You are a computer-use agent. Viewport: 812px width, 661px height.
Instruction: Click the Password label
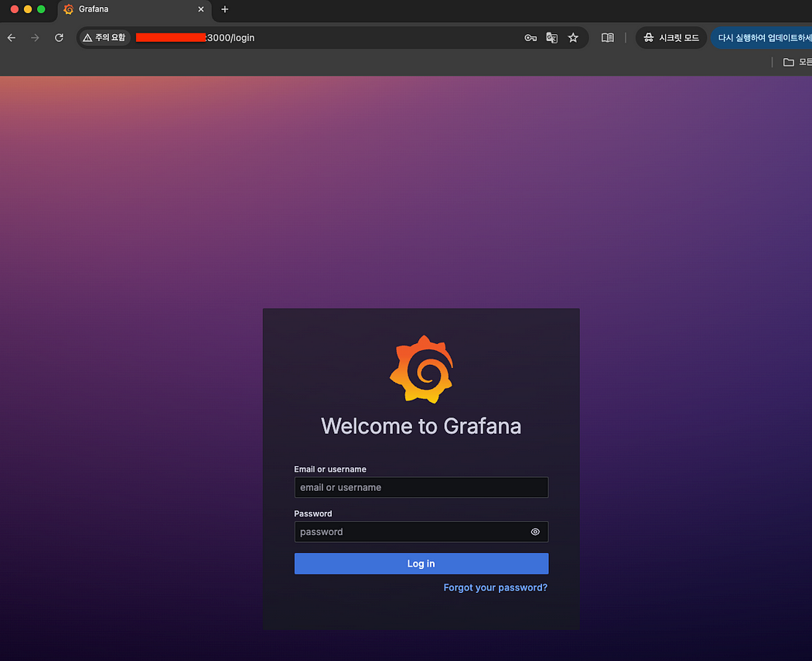312,513
